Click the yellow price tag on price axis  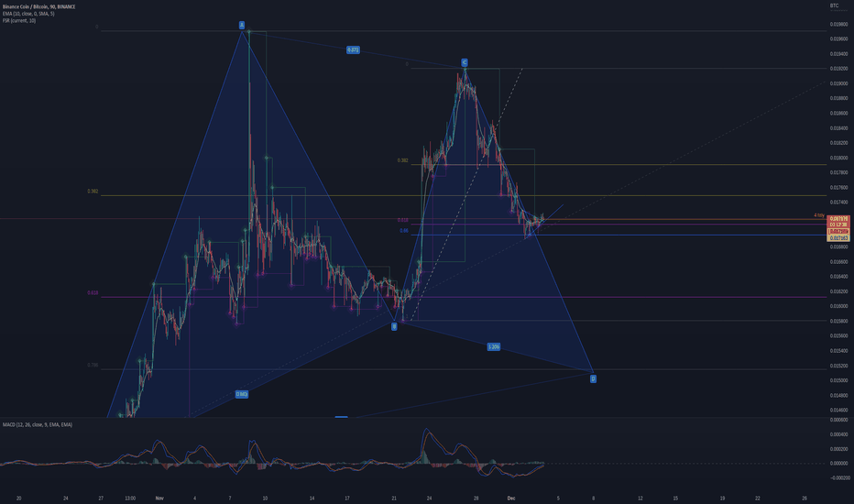(x=838, y=238)
